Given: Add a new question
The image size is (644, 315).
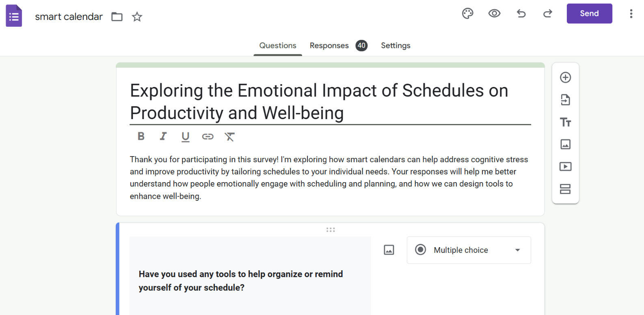Looking at the screenshot, I should click(x=565, y=77).
